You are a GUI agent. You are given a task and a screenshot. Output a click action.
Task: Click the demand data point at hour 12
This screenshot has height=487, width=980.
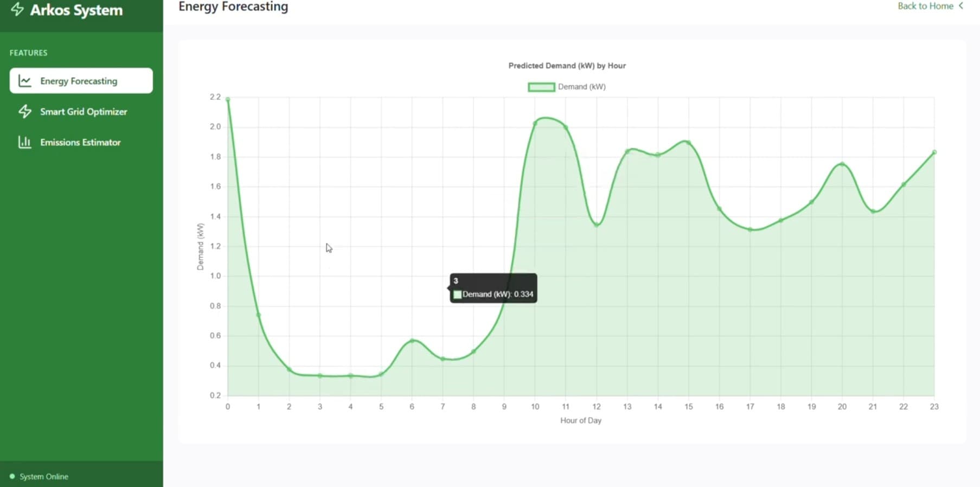(x=597, y=225)
